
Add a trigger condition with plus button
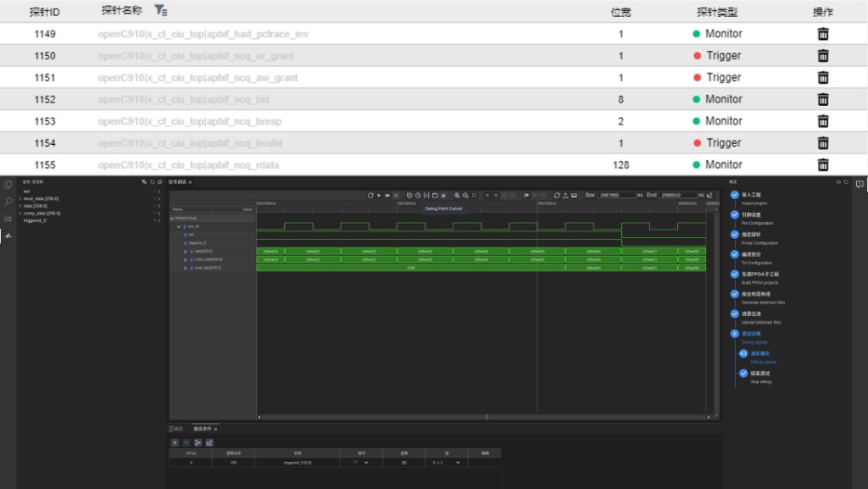click(175, 442)
